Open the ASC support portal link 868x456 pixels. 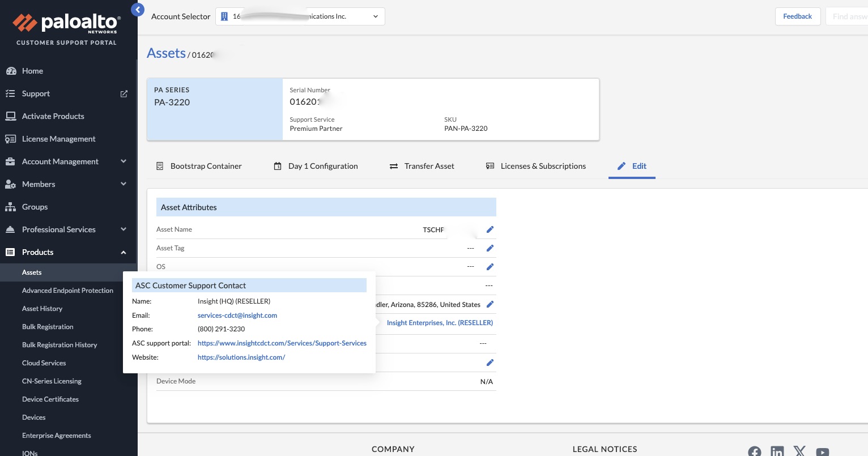click(282, 343)
